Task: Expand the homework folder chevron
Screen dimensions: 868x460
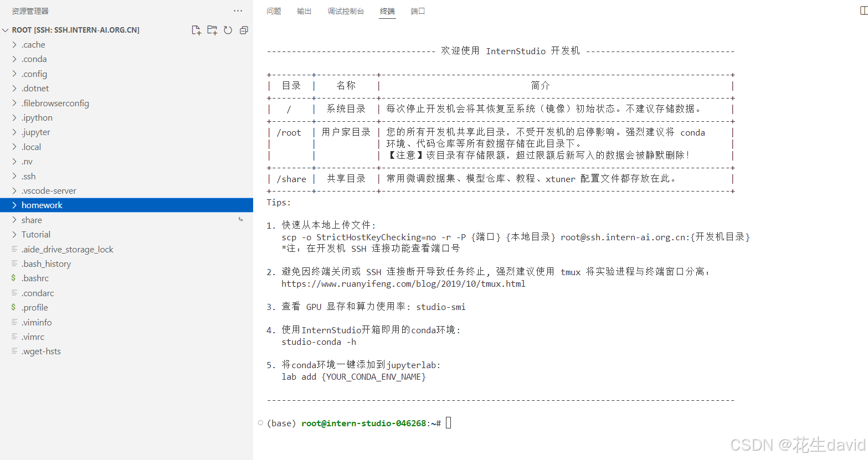Action: 14,205
